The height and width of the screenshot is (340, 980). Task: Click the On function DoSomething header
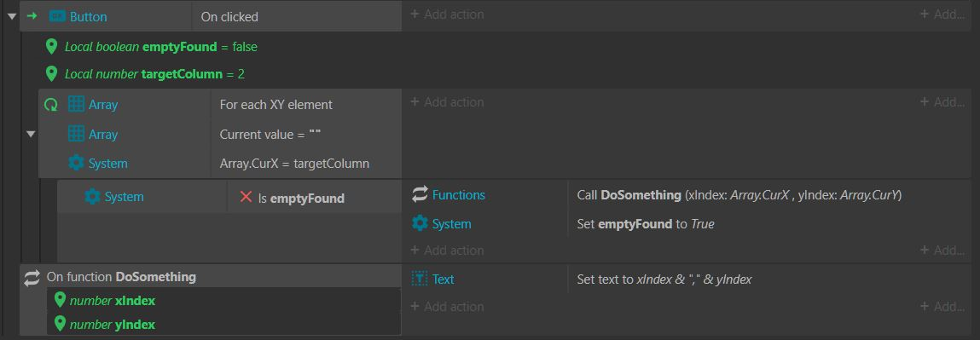121,276
